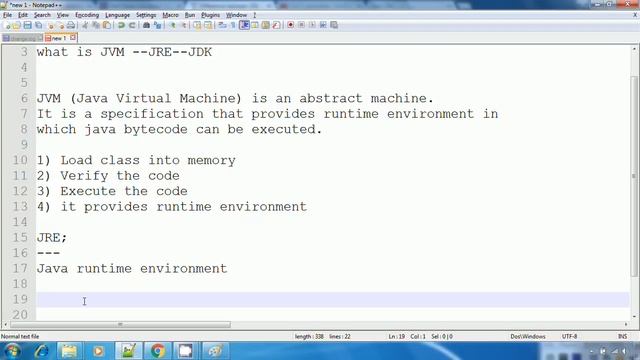Open the question mark help menu
The width and height of the screenshot is (640, 360).
(x=255, y=15)
